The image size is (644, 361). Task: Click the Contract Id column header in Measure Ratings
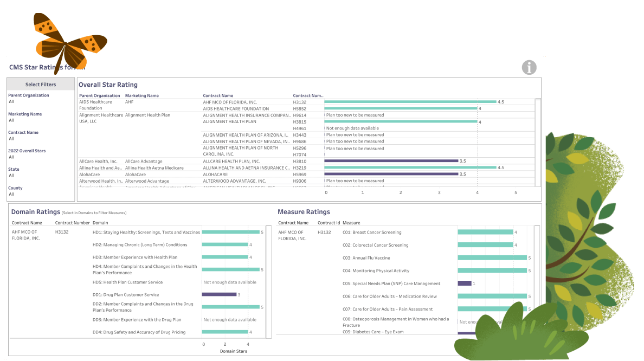(x=329, y=223)
